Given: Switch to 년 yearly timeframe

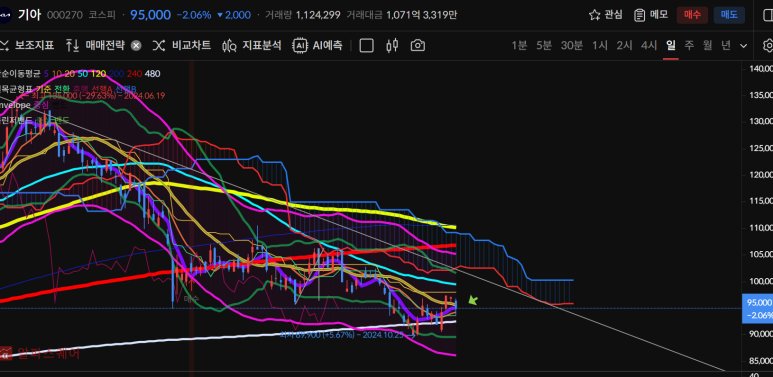Looking at the screenshot, I should [x=726, y=45].
